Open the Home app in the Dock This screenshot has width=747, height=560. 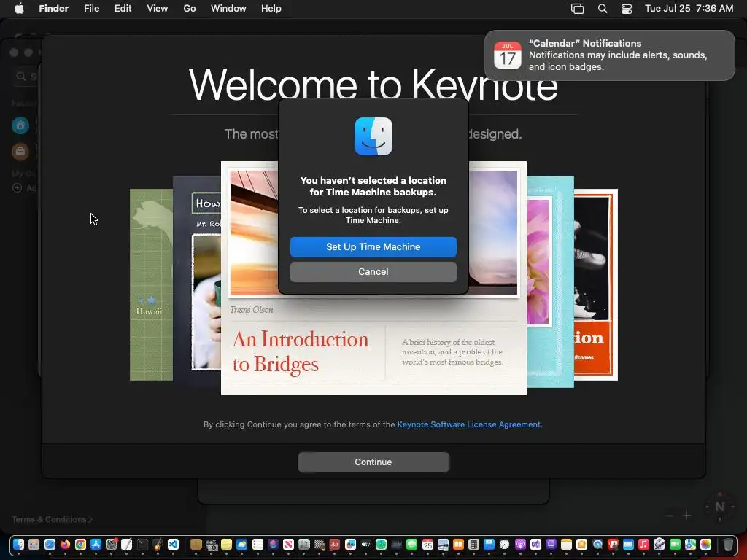(x=581, y=544)
